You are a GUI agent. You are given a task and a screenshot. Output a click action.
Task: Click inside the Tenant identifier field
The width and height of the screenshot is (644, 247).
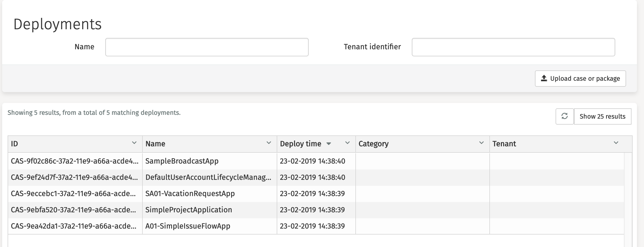(514, 47)
